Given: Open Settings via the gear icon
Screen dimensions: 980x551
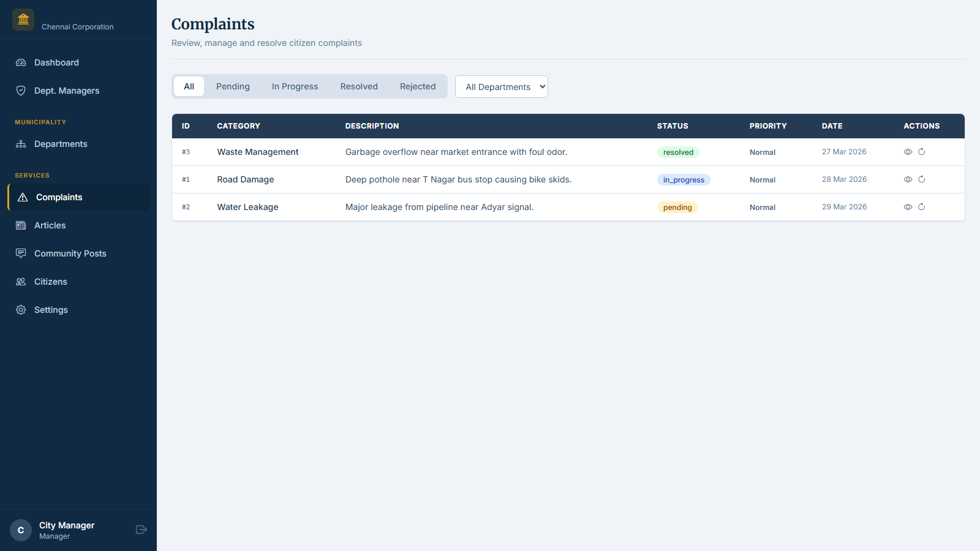Looking at the screenshot, I should 20,310.
